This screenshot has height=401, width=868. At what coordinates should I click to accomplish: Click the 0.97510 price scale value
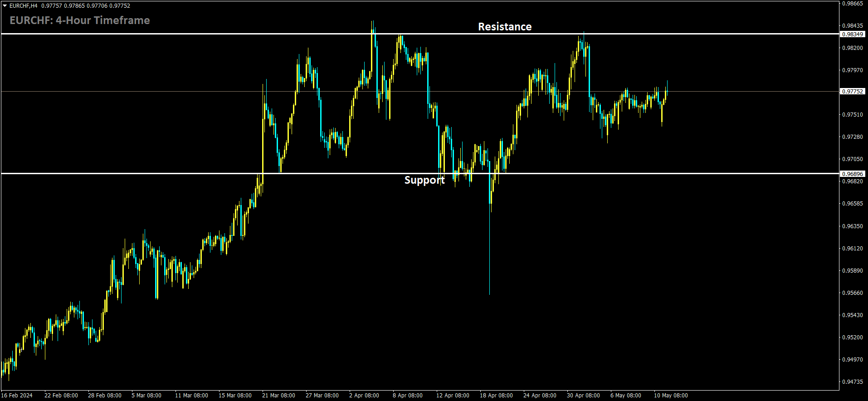point(853,114)
